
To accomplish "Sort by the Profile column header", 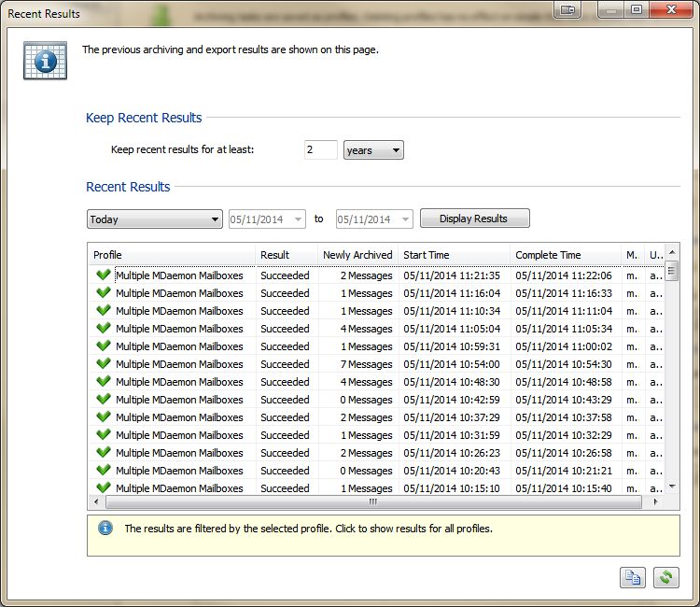I will pos(172,255).
